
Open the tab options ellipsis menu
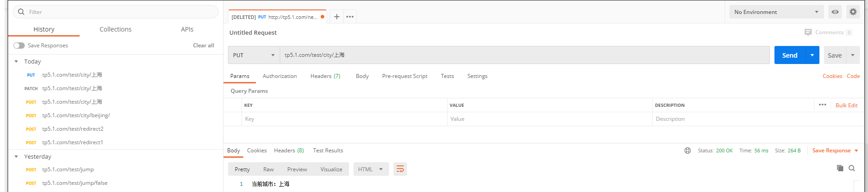click(x=350, y=17)
